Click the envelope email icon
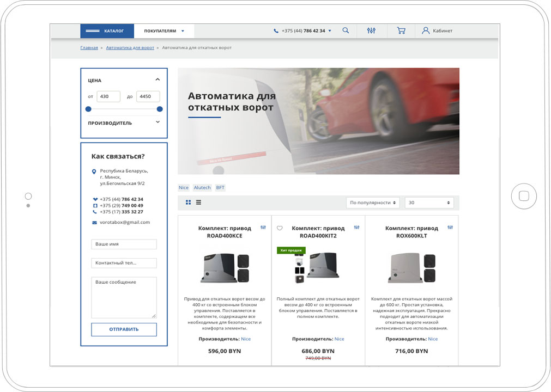This screenshot has height=392, width=551. click(94, 223)
